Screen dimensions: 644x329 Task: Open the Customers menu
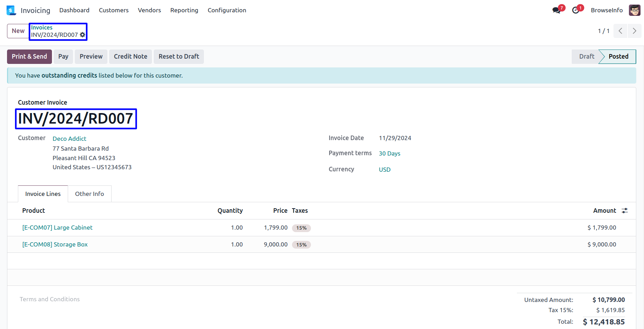coord(114,11)
